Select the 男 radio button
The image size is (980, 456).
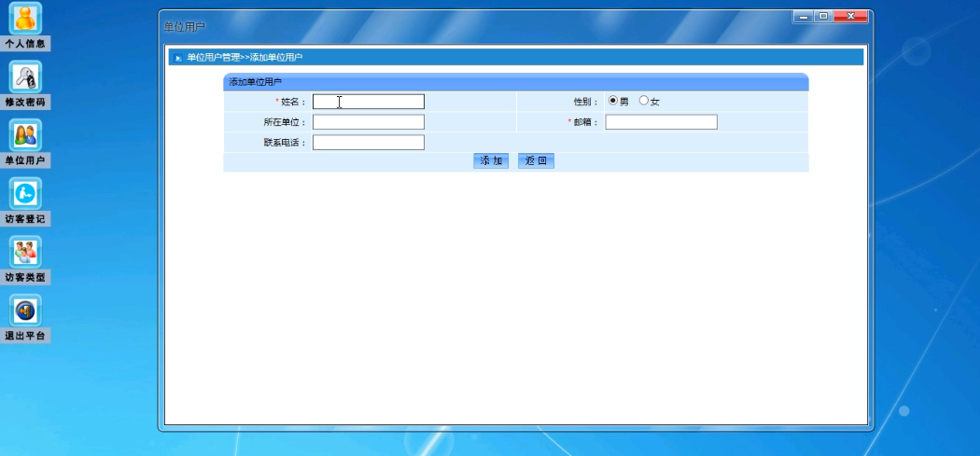613,101
